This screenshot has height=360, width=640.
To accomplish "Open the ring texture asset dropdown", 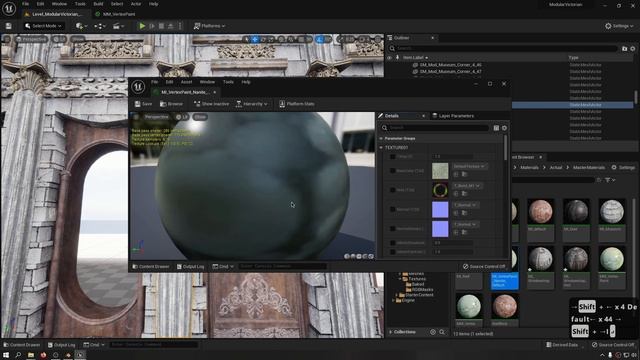I will click(467, 186).
